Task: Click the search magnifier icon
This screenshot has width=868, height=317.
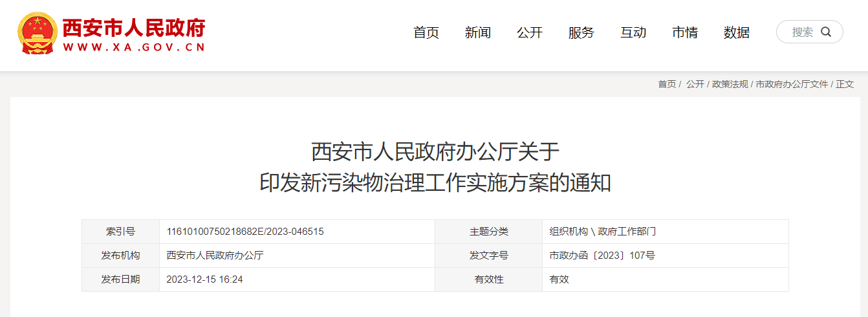Action: point(826,32)
